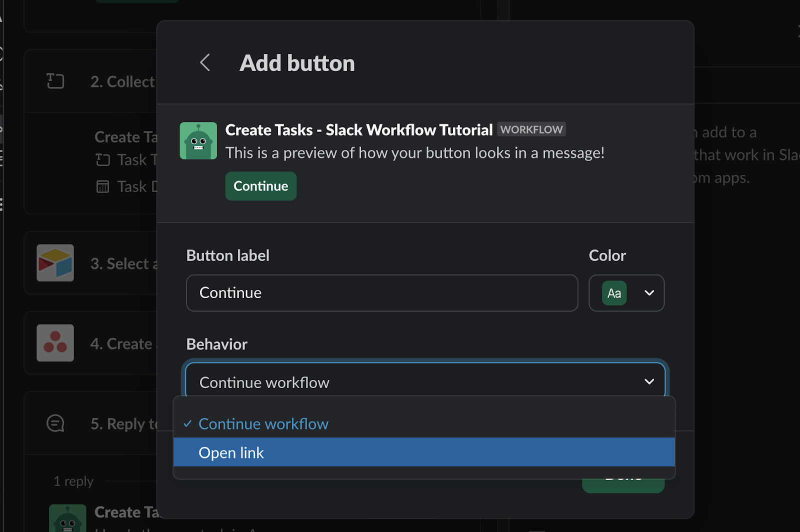This screenshot has width=800, height=532.
Task: Click the Behavior dropdown chevron arrow
Action: 649,381
